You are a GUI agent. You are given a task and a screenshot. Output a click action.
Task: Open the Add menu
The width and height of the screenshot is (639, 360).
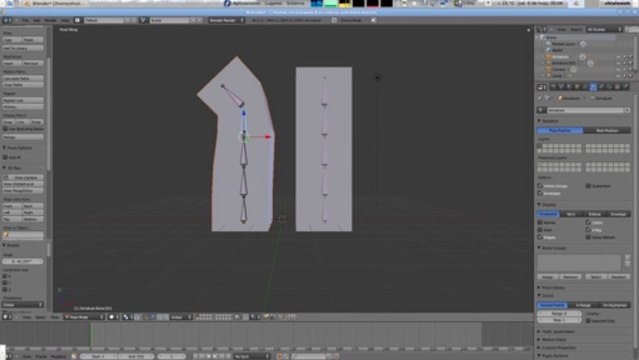pyautogui.click(x=37, y=20)
